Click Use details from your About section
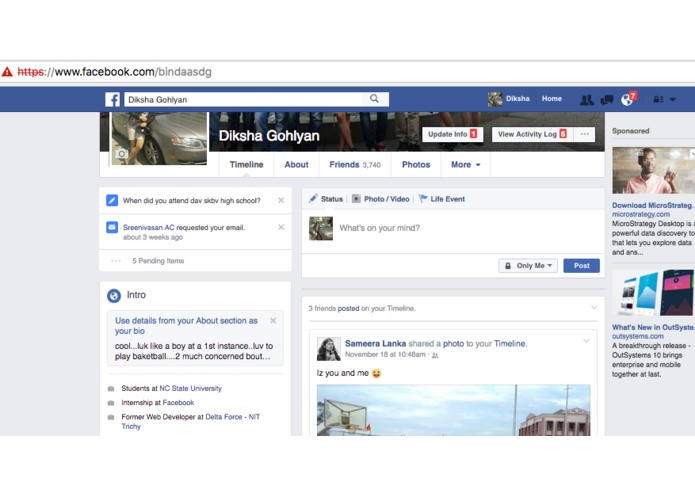Viewport: 695px width, 494px height. (186, 326)
